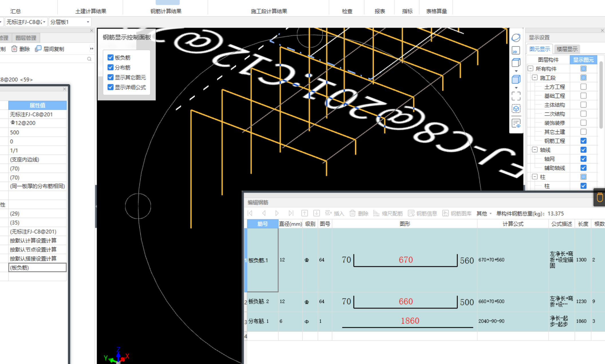
Task: Check 土方工程 display checkbox
Action: click(583, 87)
